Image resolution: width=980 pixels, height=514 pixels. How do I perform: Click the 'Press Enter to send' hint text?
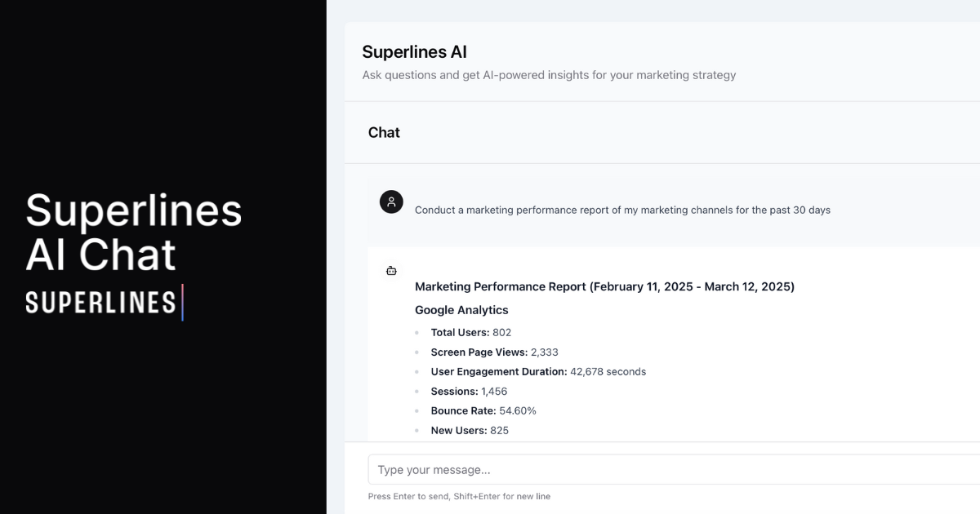[459, 496]
